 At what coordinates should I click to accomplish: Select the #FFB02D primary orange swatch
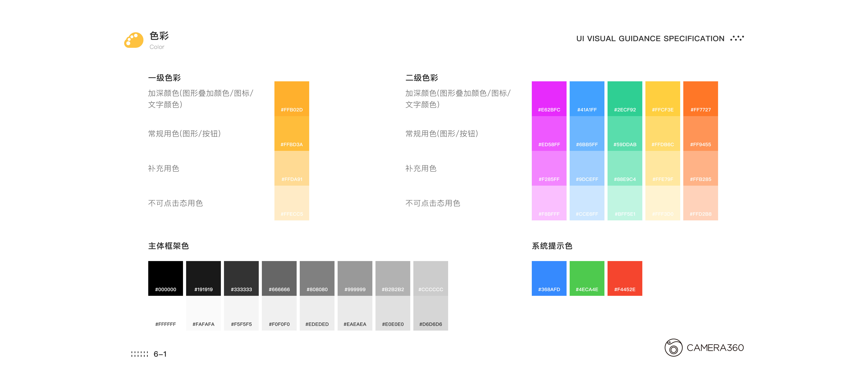pyautogui.click(x=292, y=99)
